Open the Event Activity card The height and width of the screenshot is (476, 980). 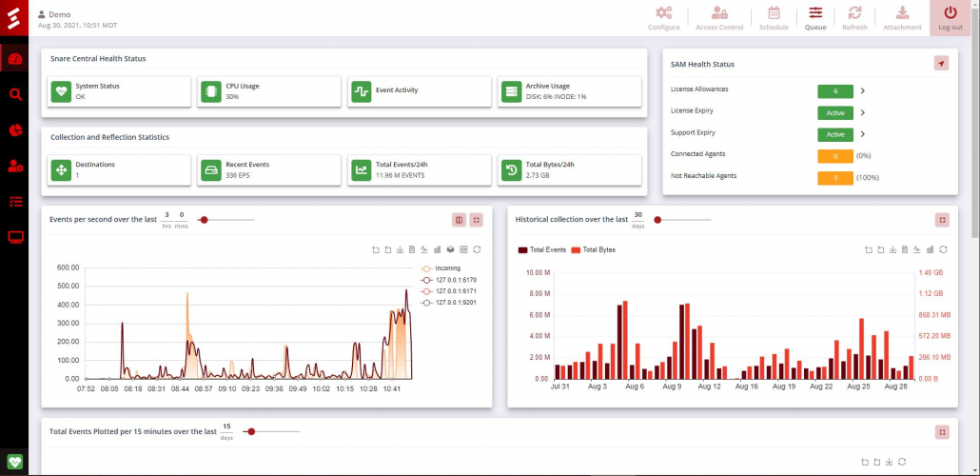click(x=420, y=91)
